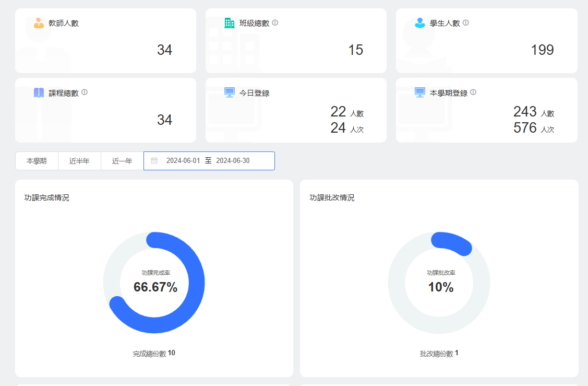Click the 課程總數 value 34
588x386 pixels.
point(165,120)
